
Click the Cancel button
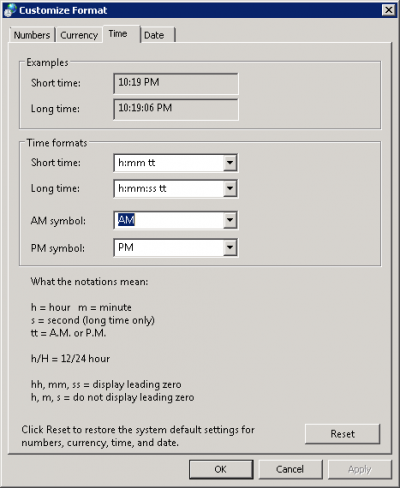tap(290, 469)
